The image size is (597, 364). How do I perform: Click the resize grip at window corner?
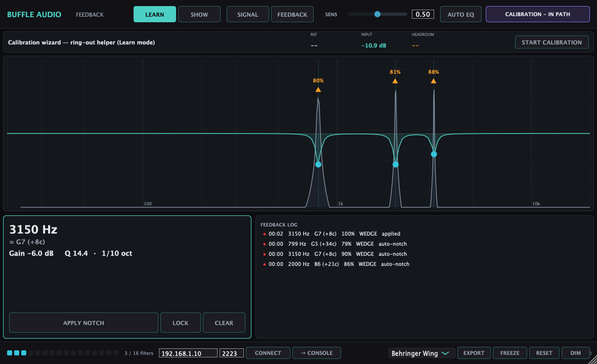(592, 359)
